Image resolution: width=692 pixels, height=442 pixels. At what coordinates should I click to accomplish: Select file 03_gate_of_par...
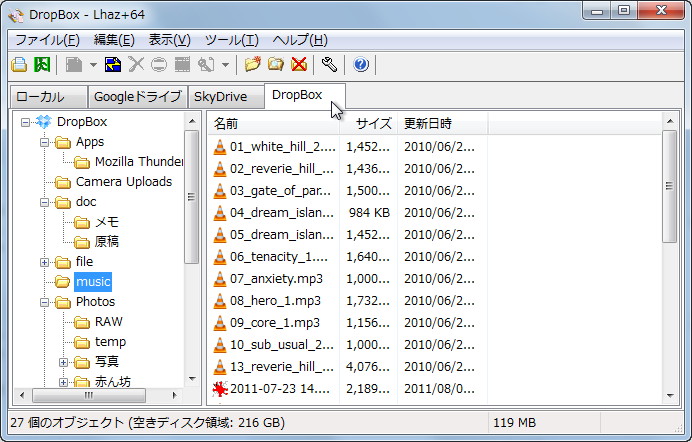(280, 191)
